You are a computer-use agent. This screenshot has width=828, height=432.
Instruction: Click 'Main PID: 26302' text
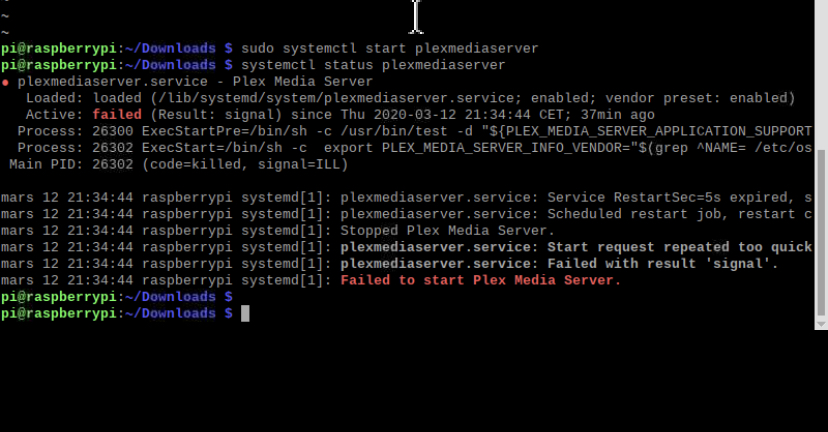point(72,164)
